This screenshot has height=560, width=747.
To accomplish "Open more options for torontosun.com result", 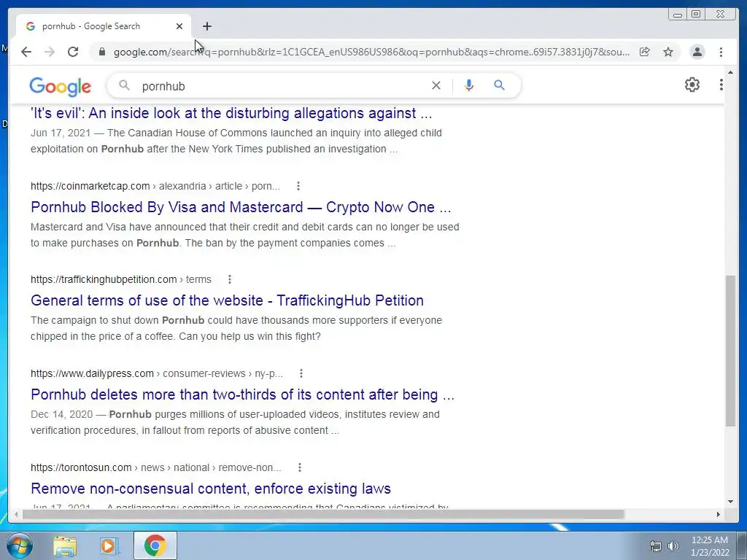I will (x=300, y=467).
